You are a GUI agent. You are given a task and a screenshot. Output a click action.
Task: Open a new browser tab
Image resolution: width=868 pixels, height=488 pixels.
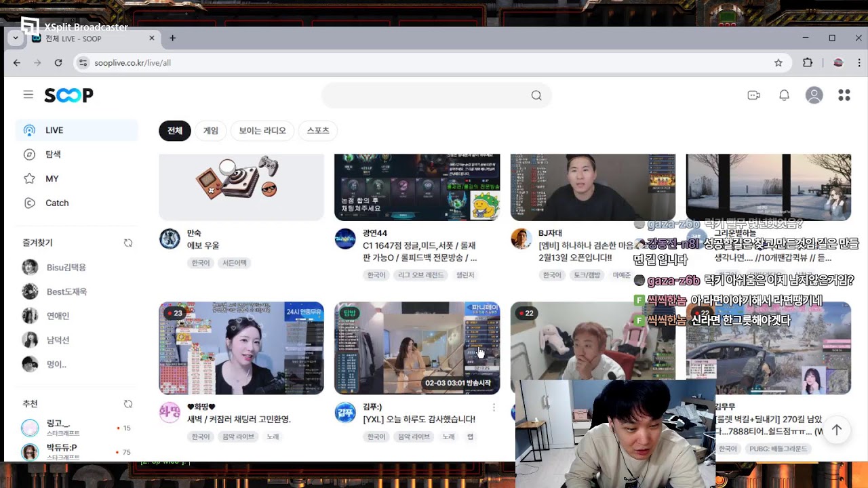tap(172, 38)
